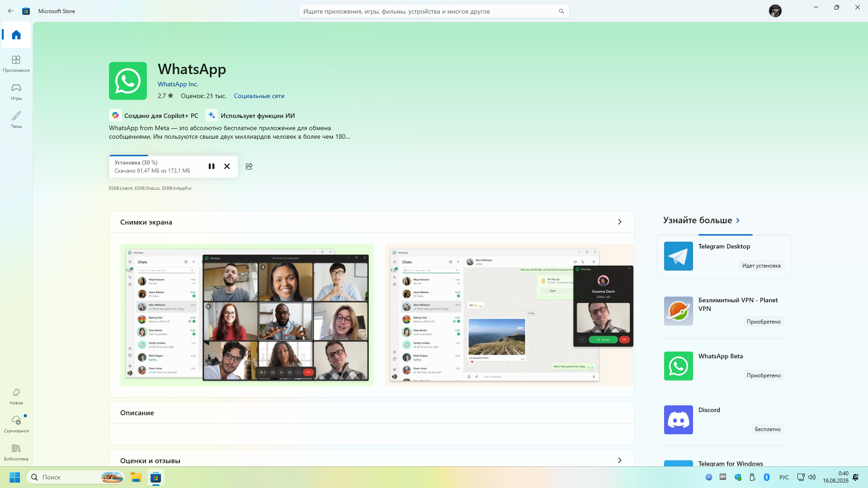Open the Discord app icon

coord(678,420)
